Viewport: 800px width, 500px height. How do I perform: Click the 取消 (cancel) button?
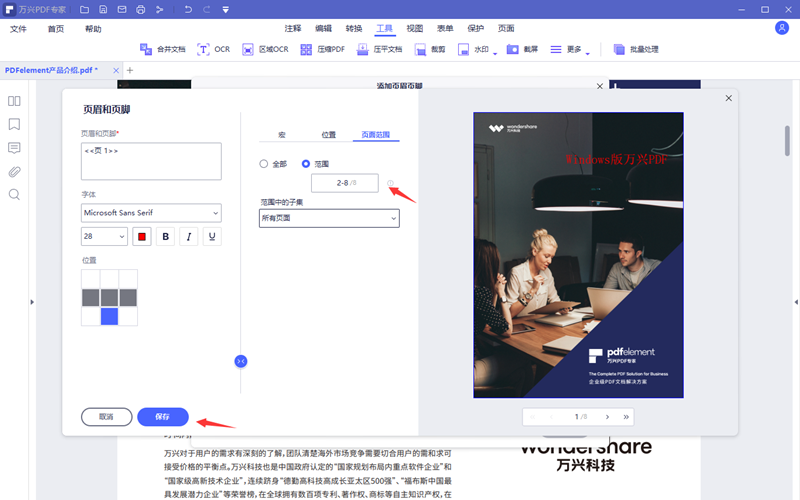[106, 416]
